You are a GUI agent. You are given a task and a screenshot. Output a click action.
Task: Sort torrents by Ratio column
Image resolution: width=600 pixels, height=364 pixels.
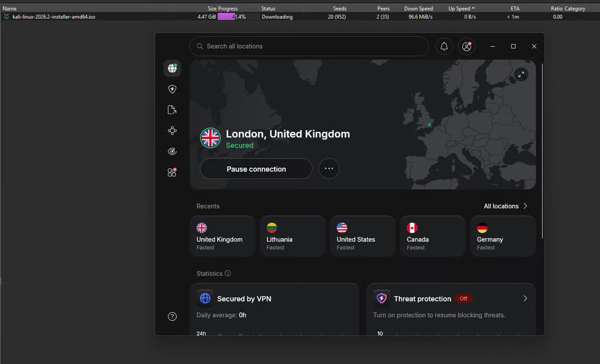pos(557,8)
